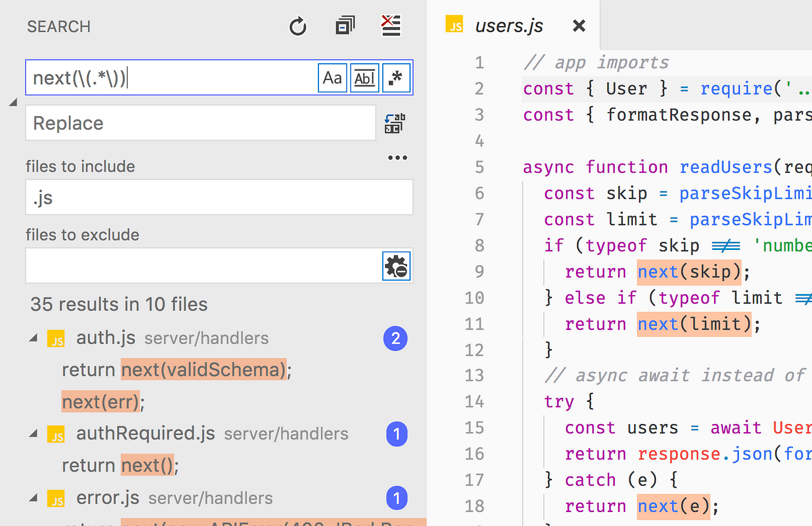This screenshot has width=812, height=526.
Task: Click auth.js result count badge 2
Action: click(396, 338)
